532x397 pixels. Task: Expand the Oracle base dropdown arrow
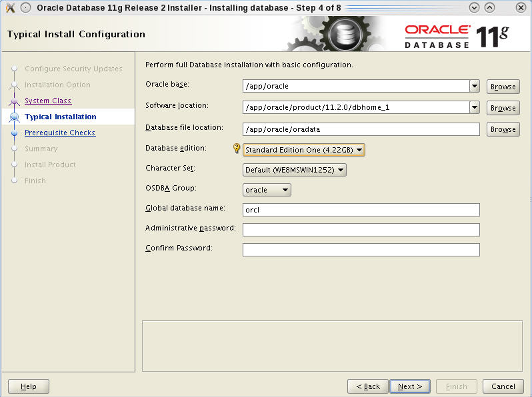point(475,86)
